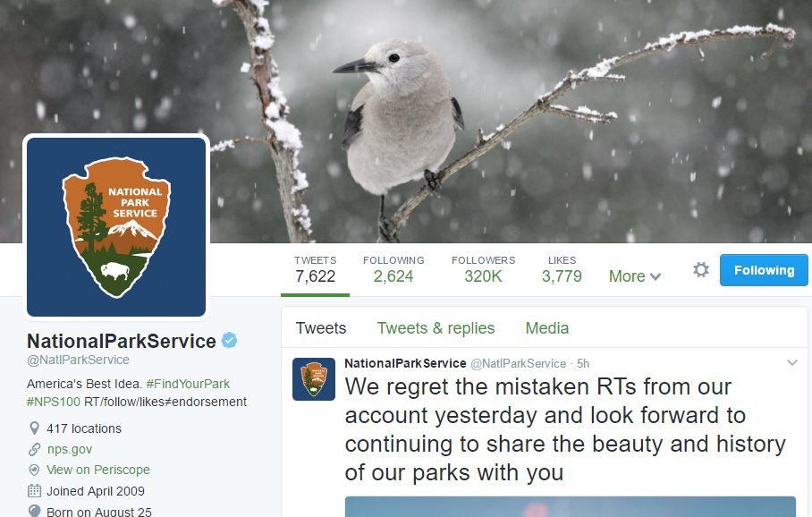Open the More dropdown menu
Viewport: 812px width, 517px height.
pyautogui.click(x=634, y=275)
